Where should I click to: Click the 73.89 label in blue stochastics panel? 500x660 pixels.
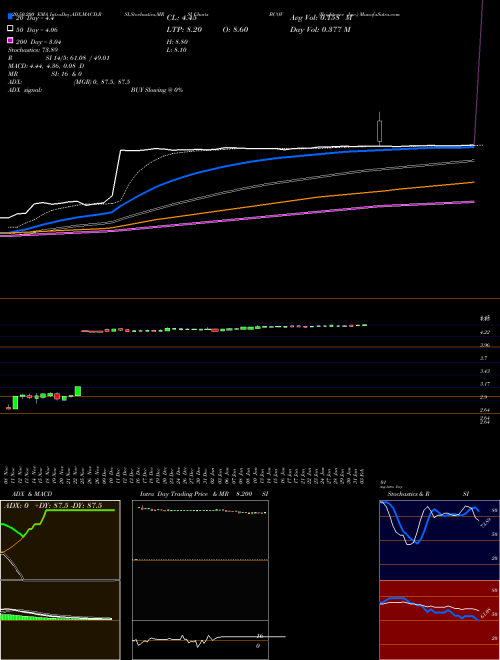(x=484, y=522)
